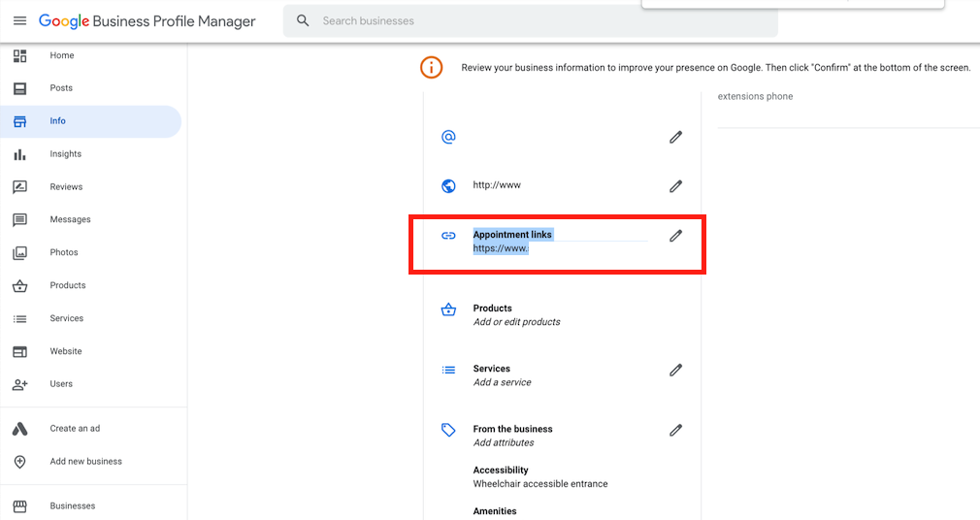Screen dimensions: 980x520
Task: Click the Products basket icon in info card
Action: point(448,309)
